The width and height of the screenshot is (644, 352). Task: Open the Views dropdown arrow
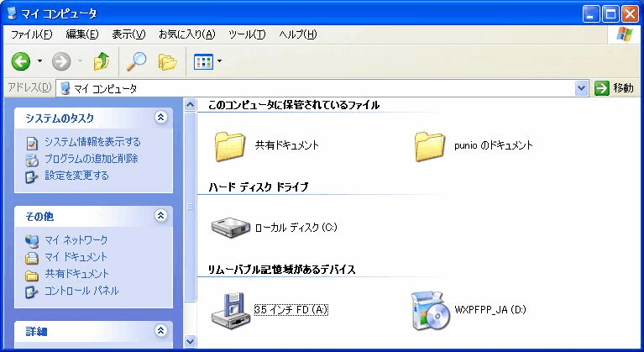click(219, 61)
